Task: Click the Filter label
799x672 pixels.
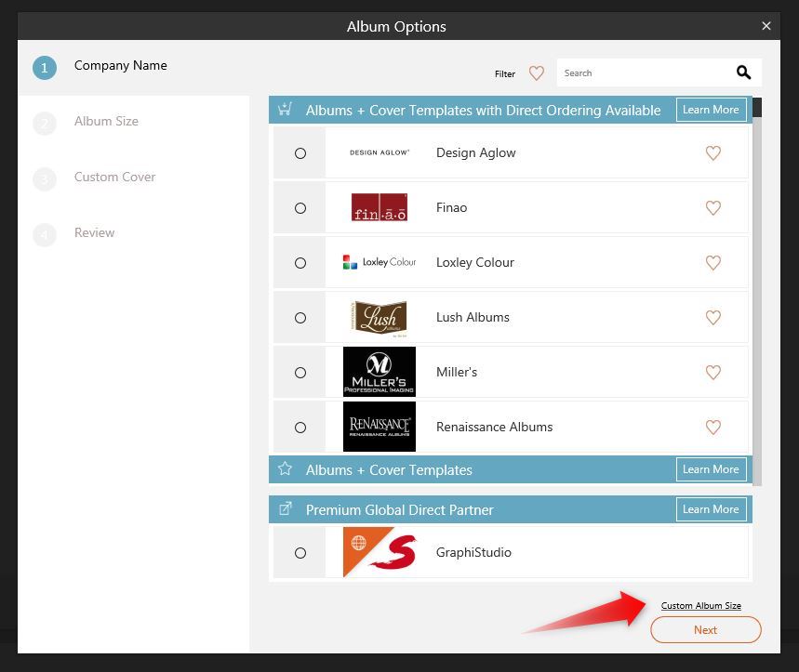Action: tap(504, 73)
